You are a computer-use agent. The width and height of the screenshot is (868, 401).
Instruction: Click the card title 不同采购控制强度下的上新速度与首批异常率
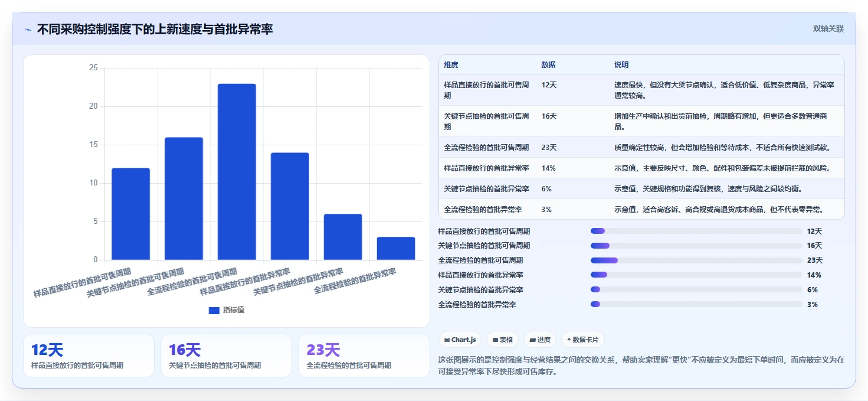point(155,29)
